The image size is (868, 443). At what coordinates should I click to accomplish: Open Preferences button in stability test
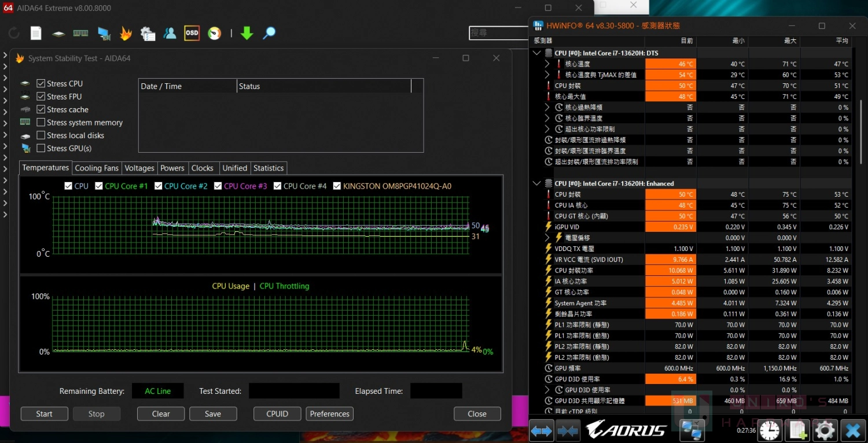point(329,414)
